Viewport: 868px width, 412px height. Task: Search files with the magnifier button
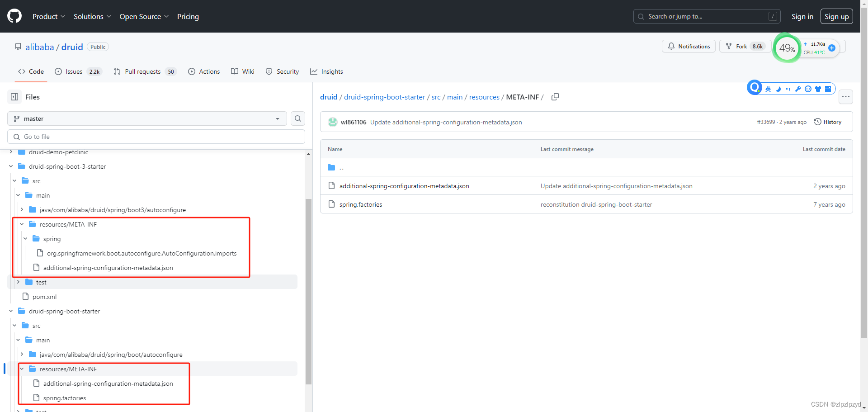pyautogui.click(x=298, y=118)
